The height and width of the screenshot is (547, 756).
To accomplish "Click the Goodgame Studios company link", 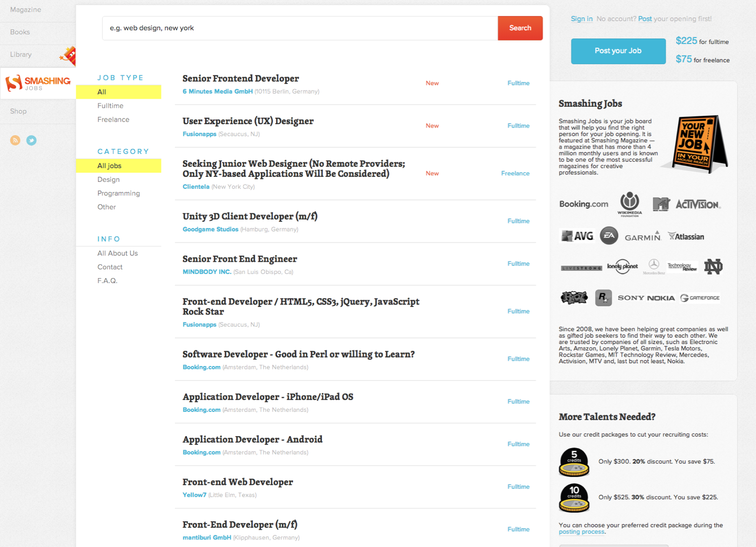I will pos(211,229).
